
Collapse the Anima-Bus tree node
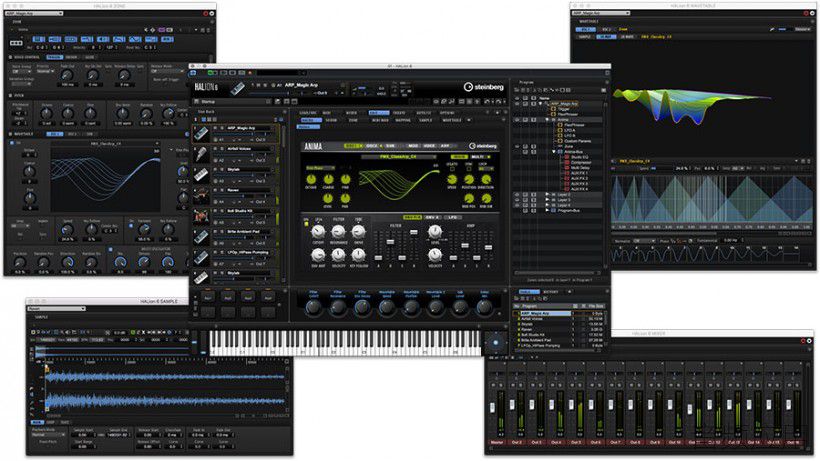click(x=554, y=152)
